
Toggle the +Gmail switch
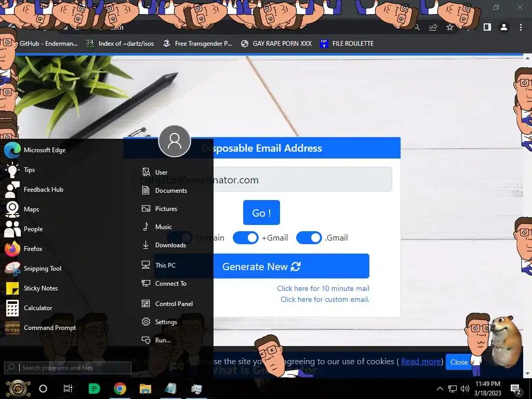(246, 238)
